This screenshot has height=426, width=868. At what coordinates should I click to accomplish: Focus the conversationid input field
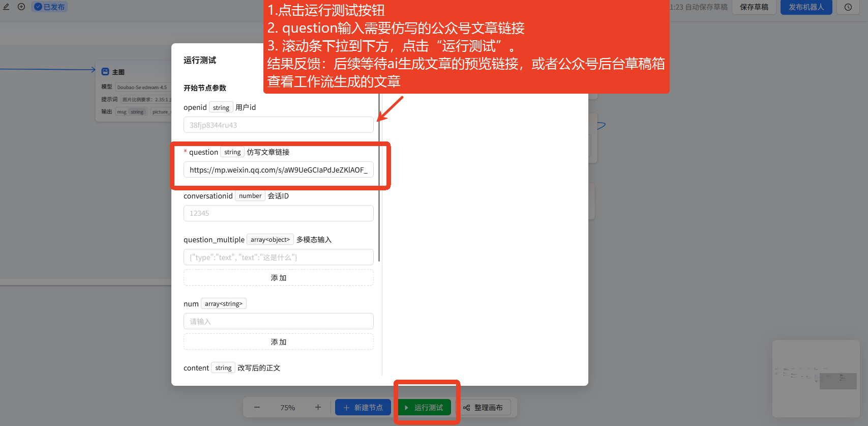279,213
